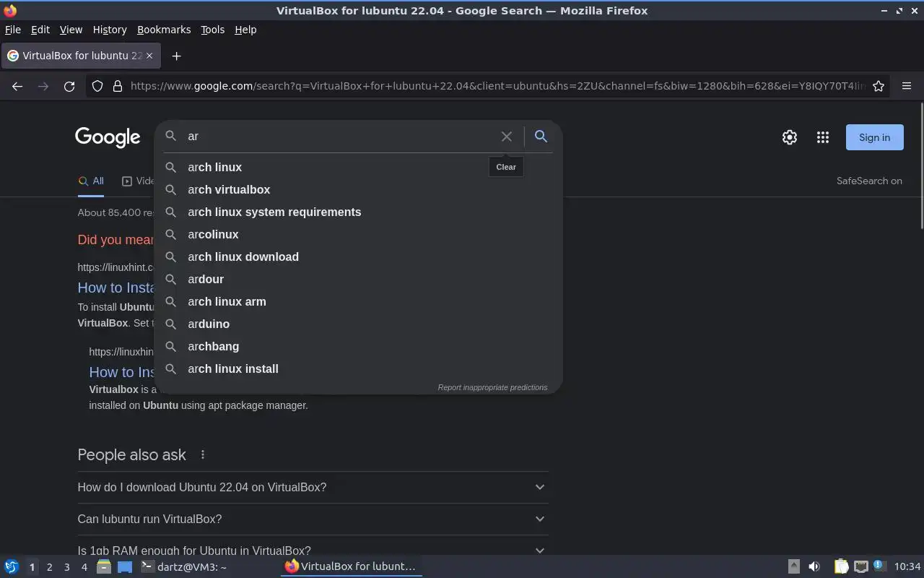
Task: Choose 'arduino' suggestion
Action: [359, 324]
